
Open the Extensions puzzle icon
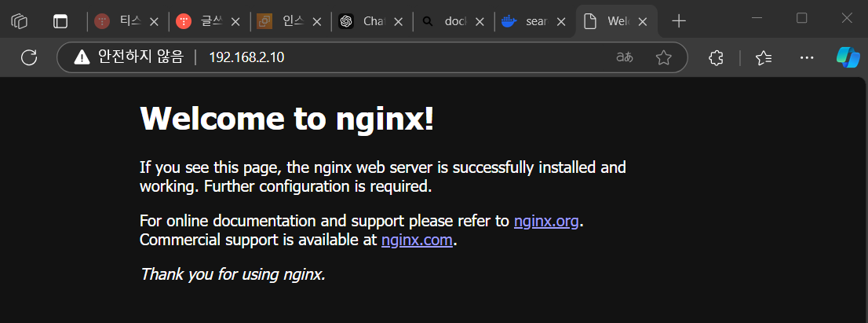(716, 57)
